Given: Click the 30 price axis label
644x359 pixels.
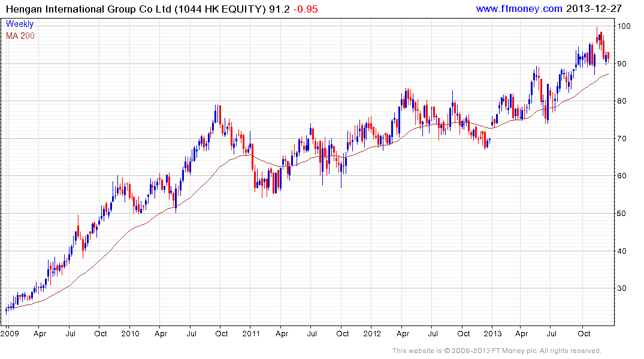Looking at the screenshot, I should (622, 288).
